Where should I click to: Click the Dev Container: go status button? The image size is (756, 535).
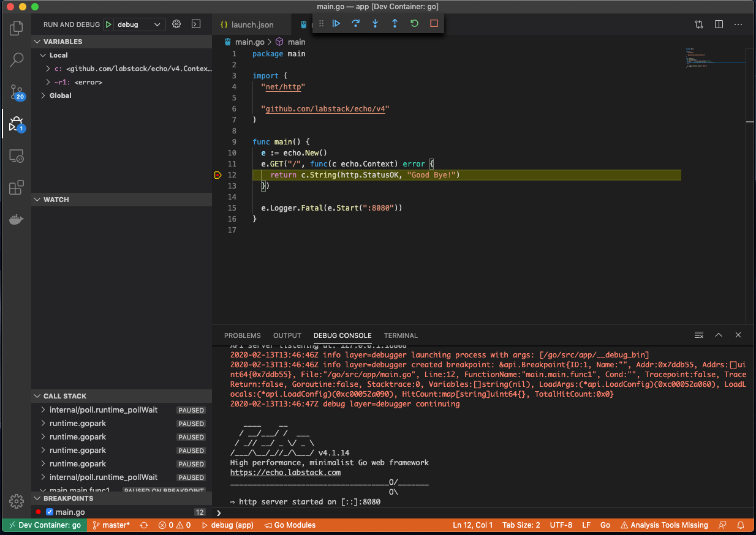tap(44, 525)
